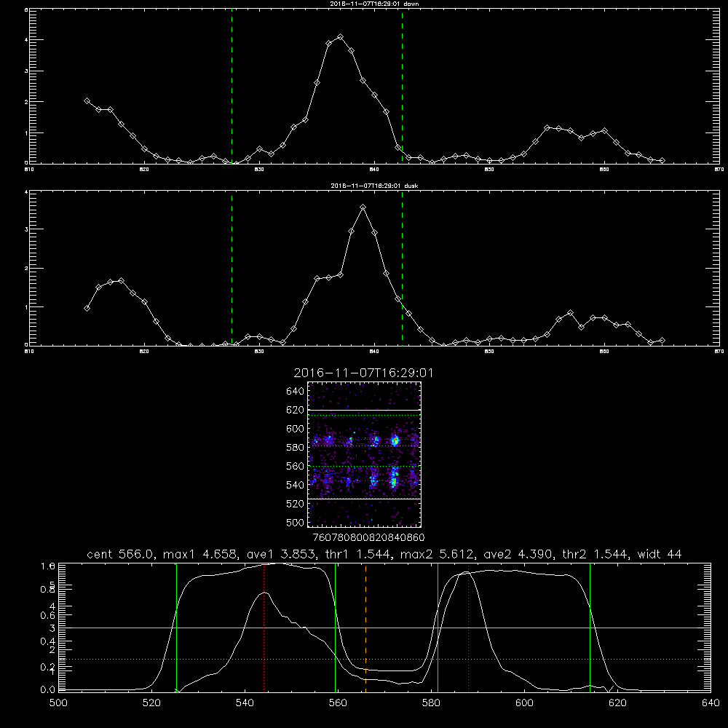Viewport: 728px width, 728px height.
Task: Click the green vertical line near 559 in bottom plot
Action: (x=335, y=628)
